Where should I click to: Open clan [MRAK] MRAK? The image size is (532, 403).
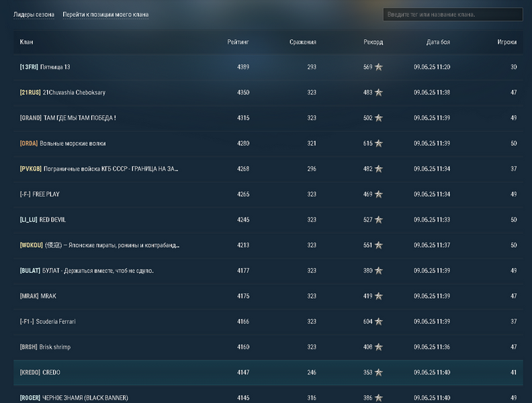point(38,296)
